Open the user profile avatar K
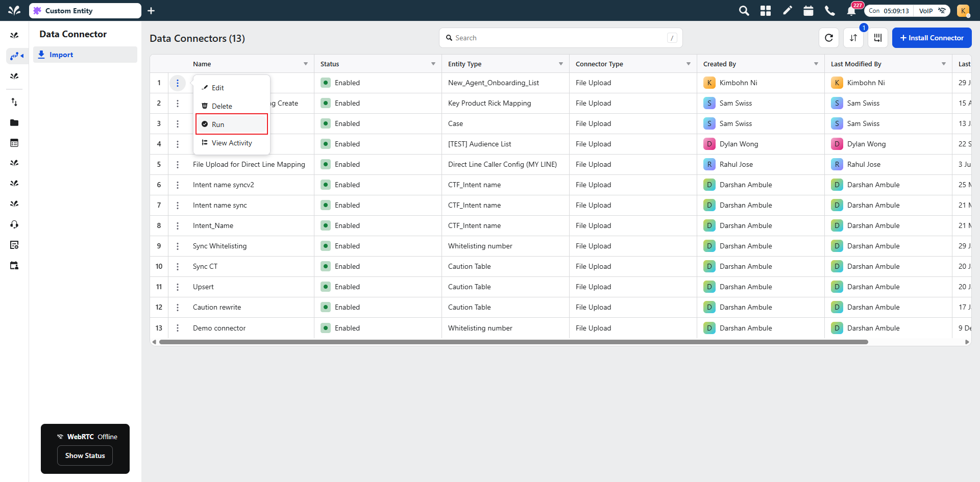Viewport: 980px width, 482px height. click(x=963, y=11)
